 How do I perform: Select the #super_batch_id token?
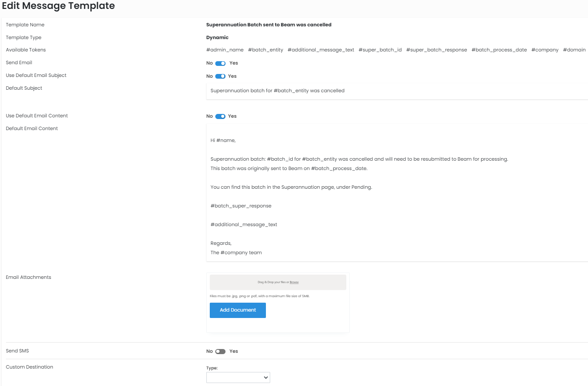coord(380,50)
